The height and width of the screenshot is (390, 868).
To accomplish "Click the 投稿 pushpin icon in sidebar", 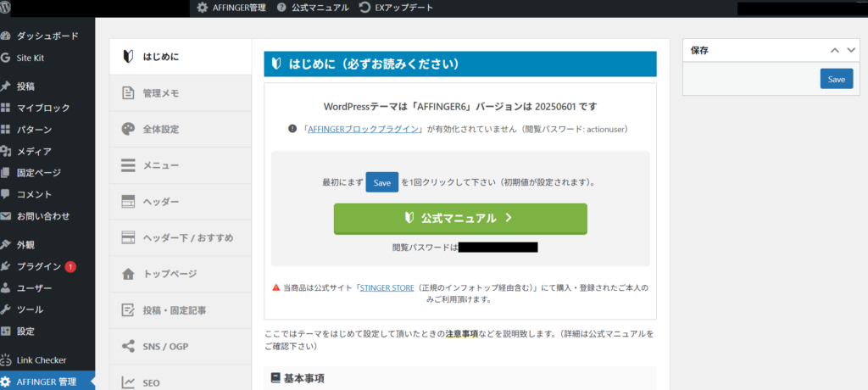I will click(6, 86).
